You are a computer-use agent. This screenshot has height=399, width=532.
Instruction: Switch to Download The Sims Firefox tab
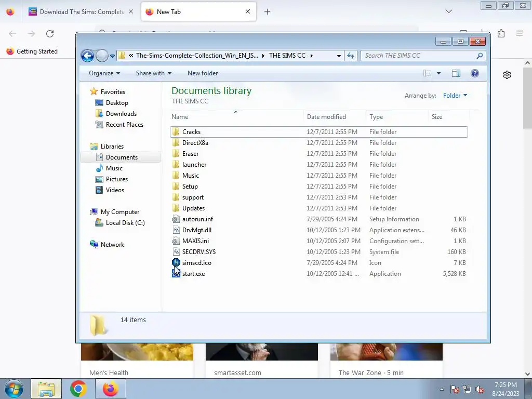click(82, 12)
